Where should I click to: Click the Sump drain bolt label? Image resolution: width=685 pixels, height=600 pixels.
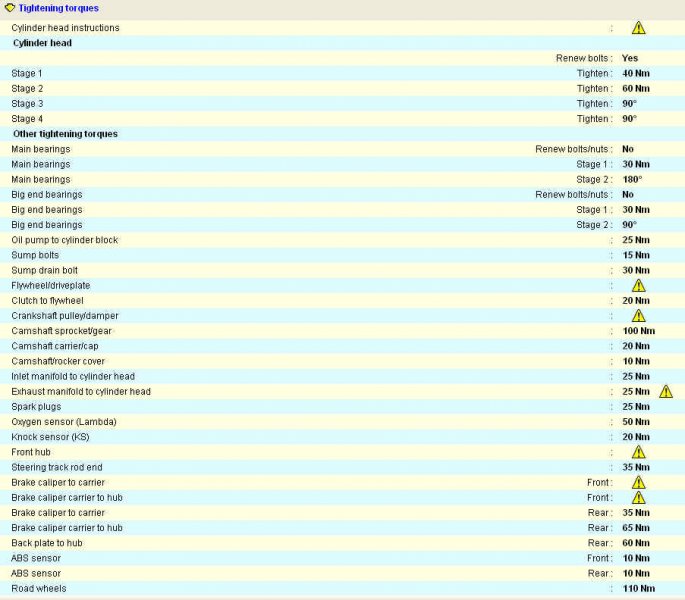(45, 271)
